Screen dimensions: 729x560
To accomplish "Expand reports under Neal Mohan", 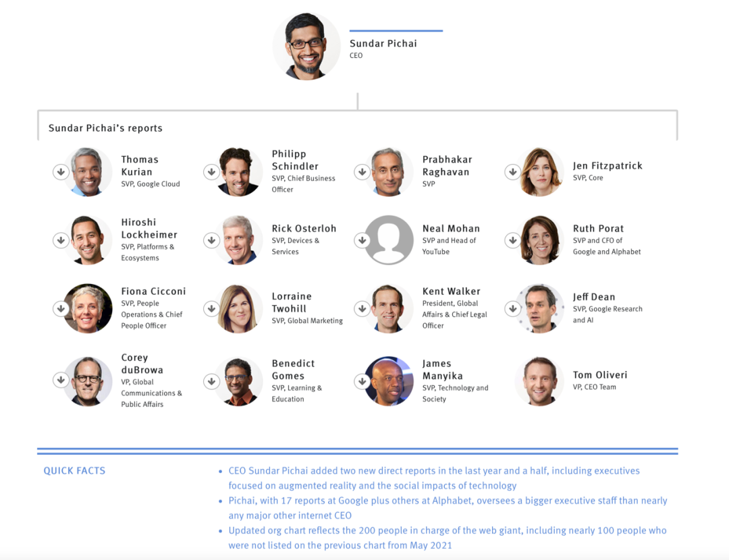I will (362, 240).
